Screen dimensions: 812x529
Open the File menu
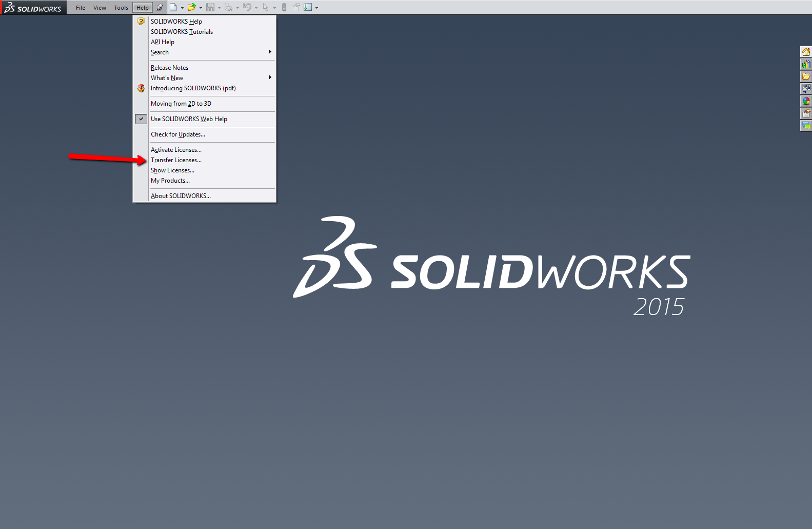click(81, 8)
